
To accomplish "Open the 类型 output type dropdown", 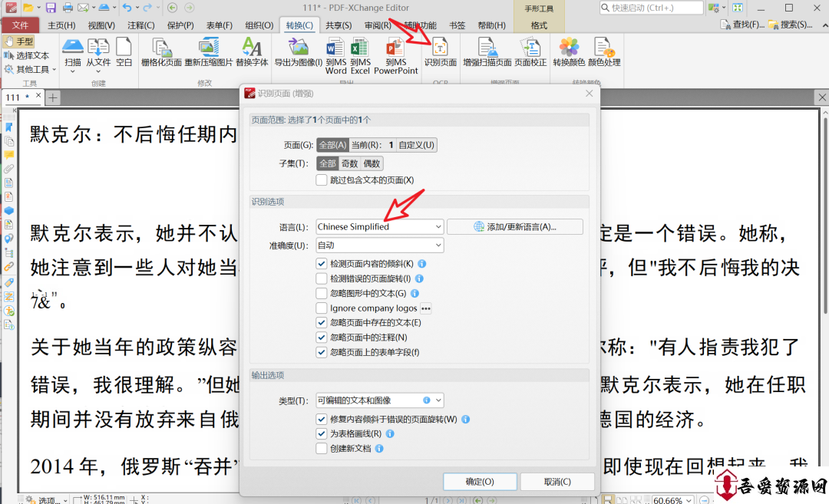I will tap(379, 400).
